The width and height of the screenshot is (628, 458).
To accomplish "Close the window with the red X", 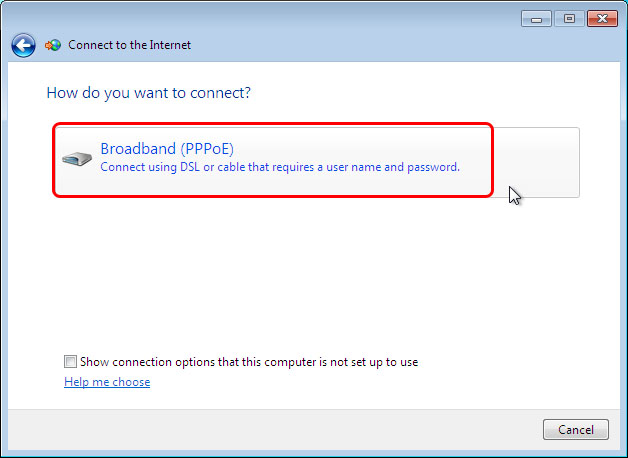I will 602,19.
